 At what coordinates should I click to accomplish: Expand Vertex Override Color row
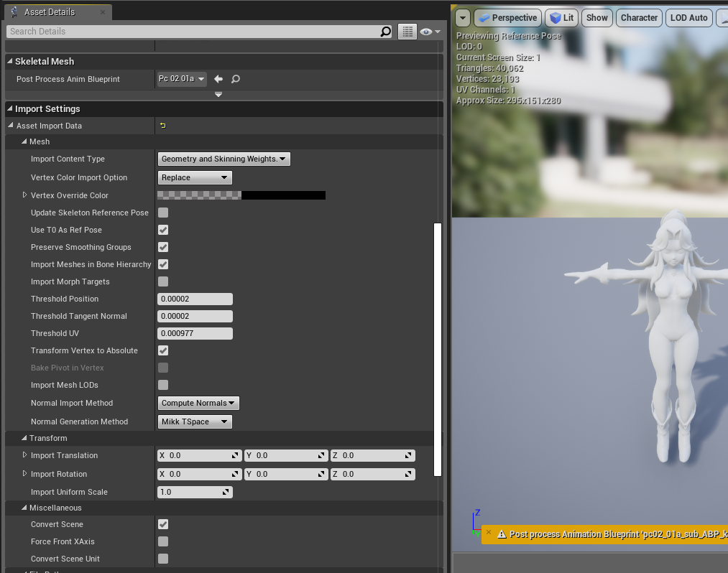24,195
